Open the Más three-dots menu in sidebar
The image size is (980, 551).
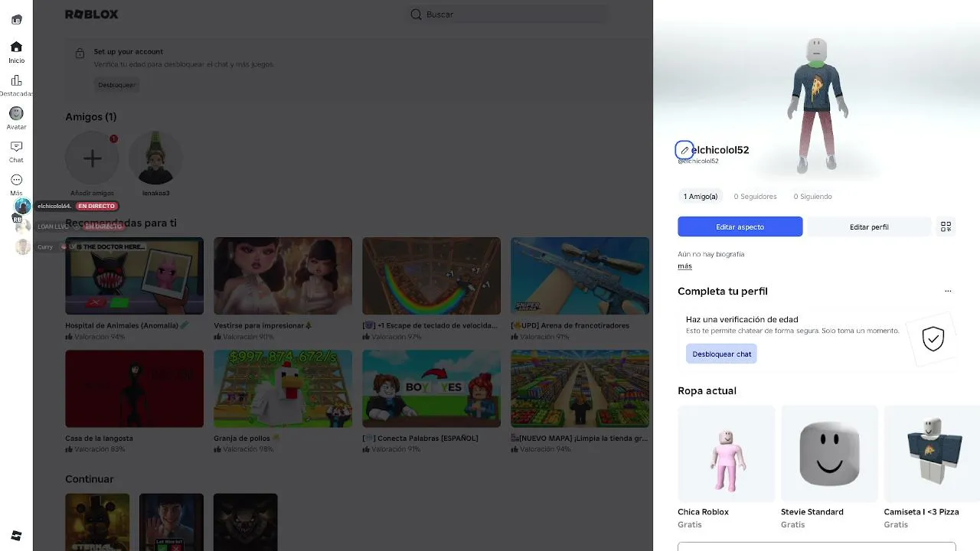click(16, 180)
